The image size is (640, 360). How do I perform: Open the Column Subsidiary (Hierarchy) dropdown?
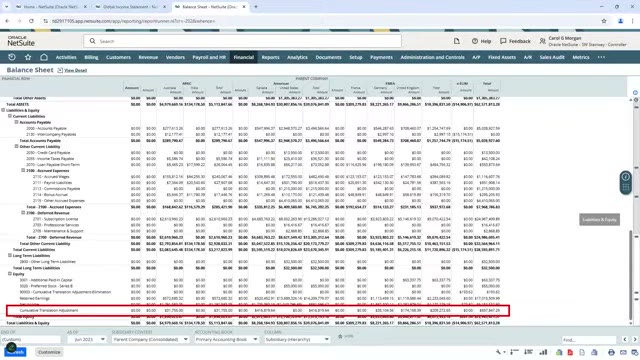[x=297, y=340]
